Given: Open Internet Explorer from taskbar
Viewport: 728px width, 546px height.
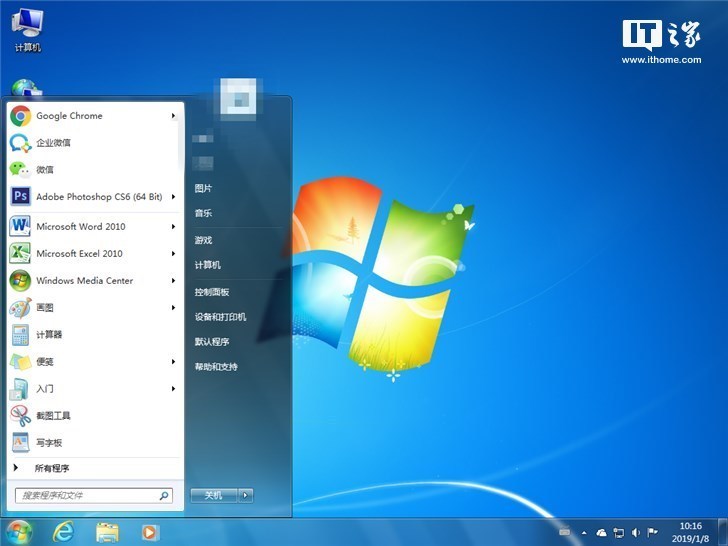Looking at the screenshot, I should [63, 532].
